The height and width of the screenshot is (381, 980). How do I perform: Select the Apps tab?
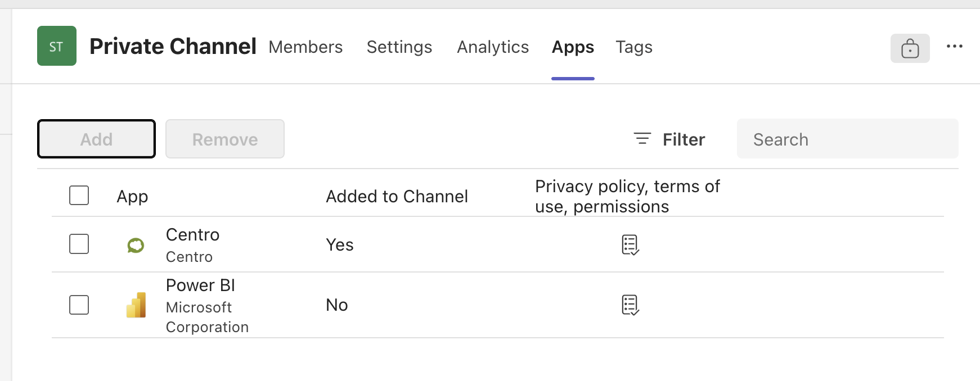pos(573,47)
